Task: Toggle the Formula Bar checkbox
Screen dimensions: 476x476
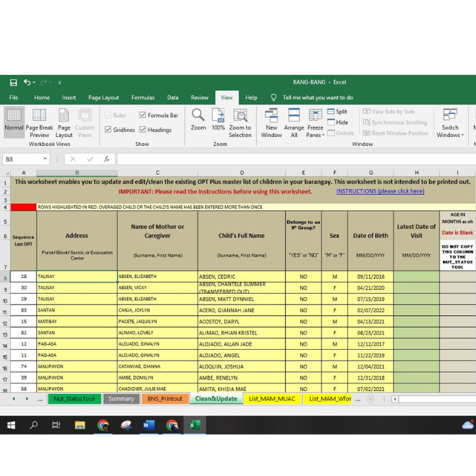Action: (x=142, y=115)
